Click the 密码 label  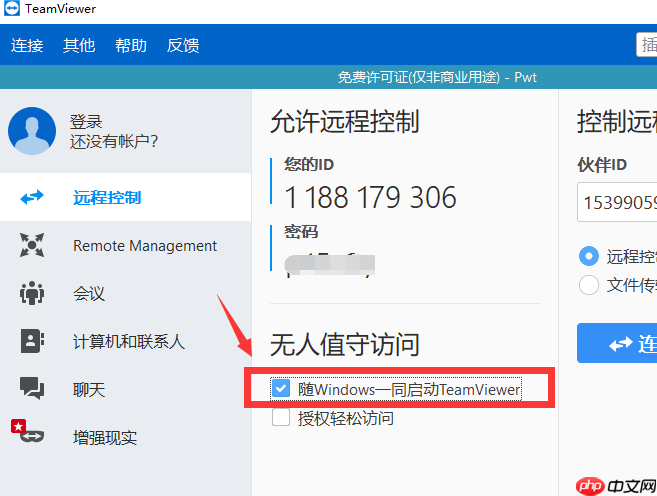[301, 232]
